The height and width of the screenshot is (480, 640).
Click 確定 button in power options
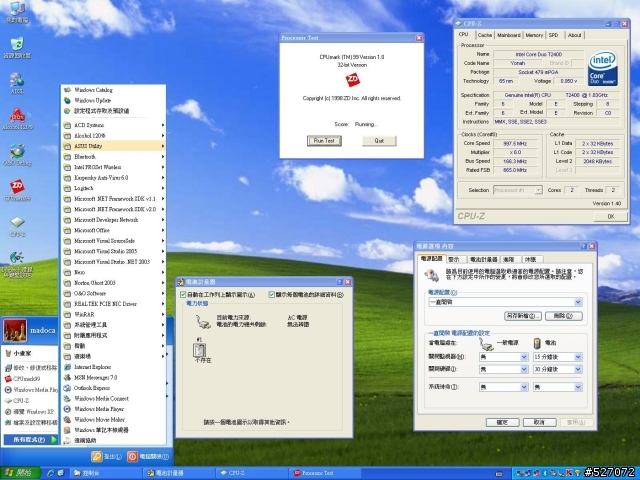pos(502,422)
